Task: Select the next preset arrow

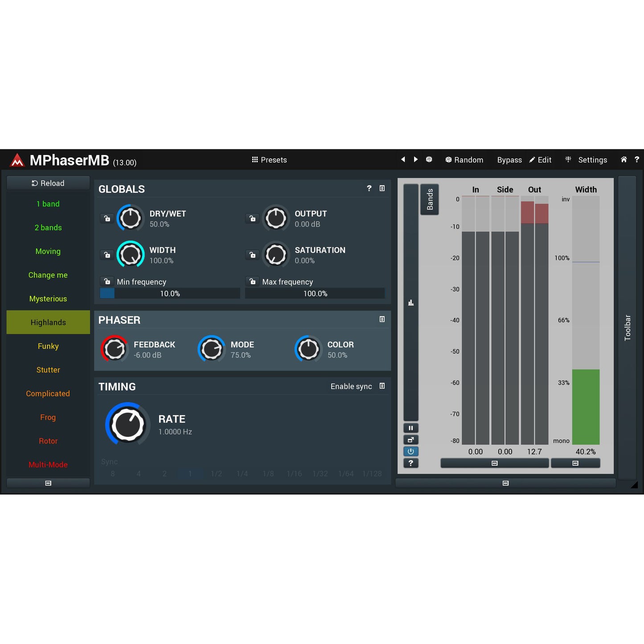Action: click(416, 160)
